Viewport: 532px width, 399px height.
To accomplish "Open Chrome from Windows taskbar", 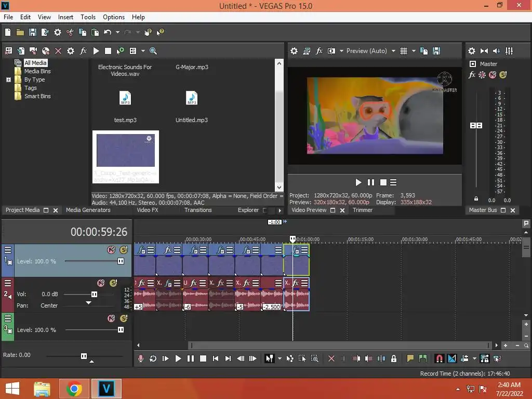I will [74, 389].
